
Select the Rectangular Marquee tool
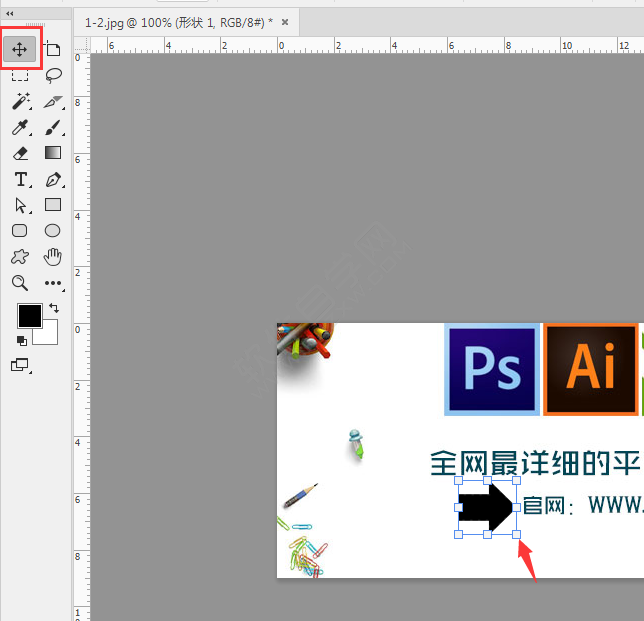(x=20, y=75)
